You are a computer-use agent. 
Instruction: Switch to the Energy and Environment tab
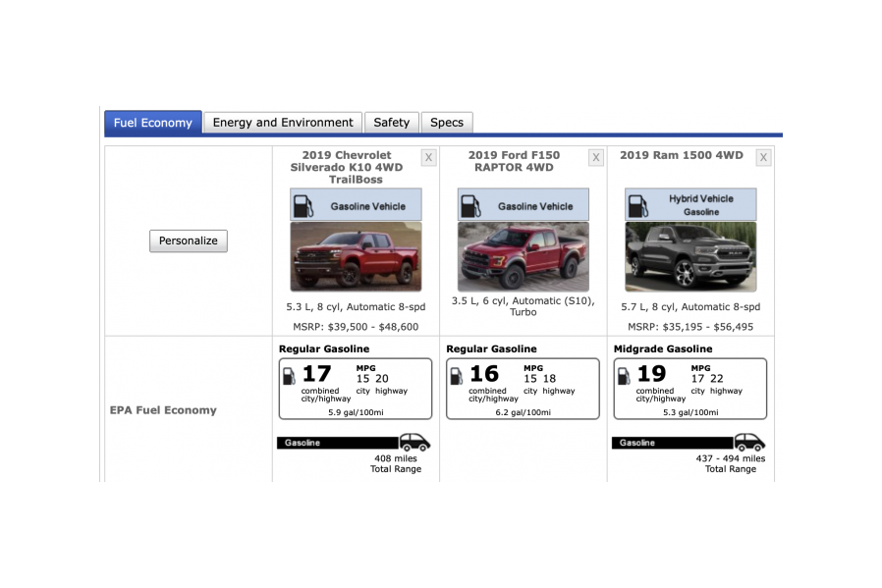283,122
